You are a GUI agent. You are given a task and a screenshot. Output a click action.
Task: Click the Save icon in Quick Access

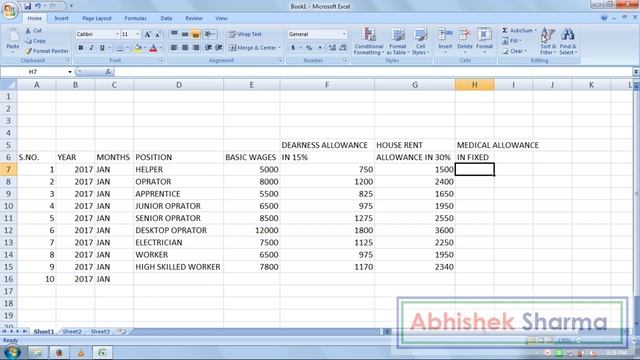[x=27, y=6]
